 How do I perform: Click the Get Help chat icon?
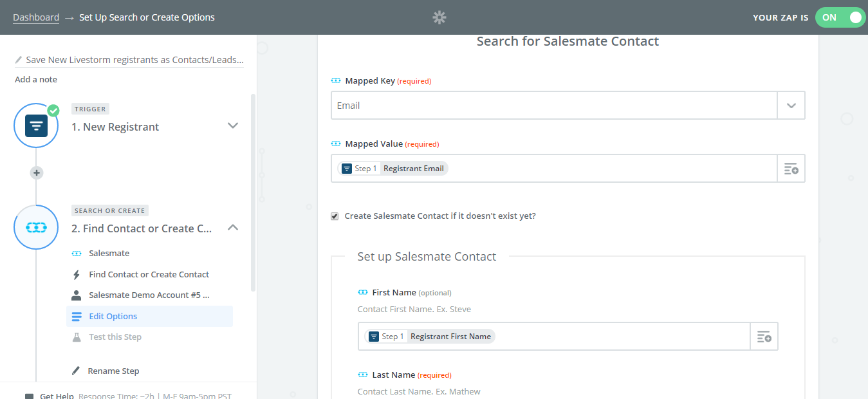tap(29, 396)
